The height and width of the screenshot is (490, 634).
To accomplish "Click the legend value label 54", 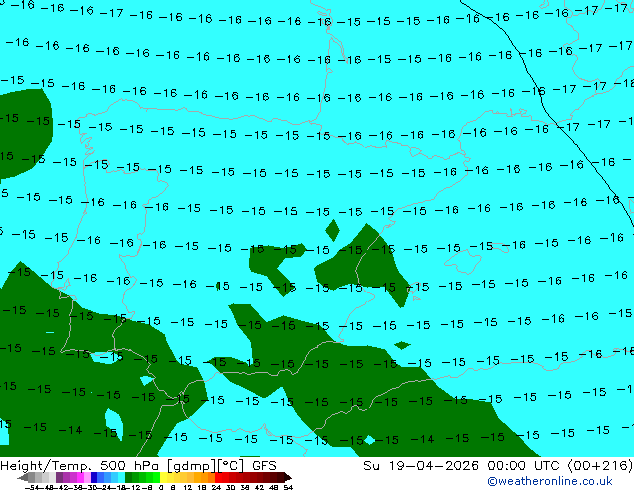I will [x=288, y=488].
